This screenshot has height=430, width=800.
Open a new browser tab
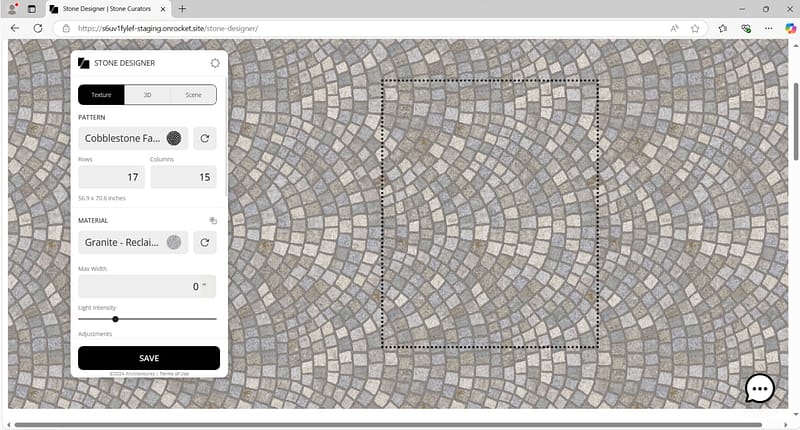(182, 8)
